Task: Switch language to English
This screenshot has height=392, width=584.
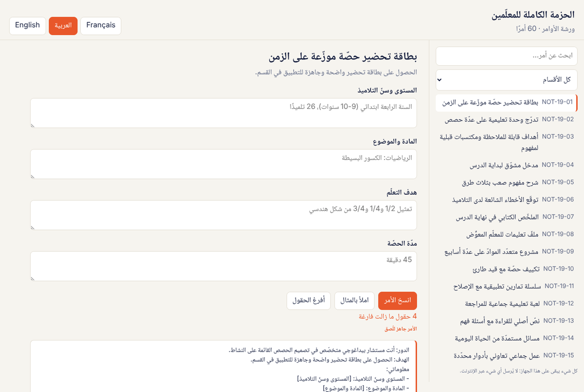Action: pos(27,26)
